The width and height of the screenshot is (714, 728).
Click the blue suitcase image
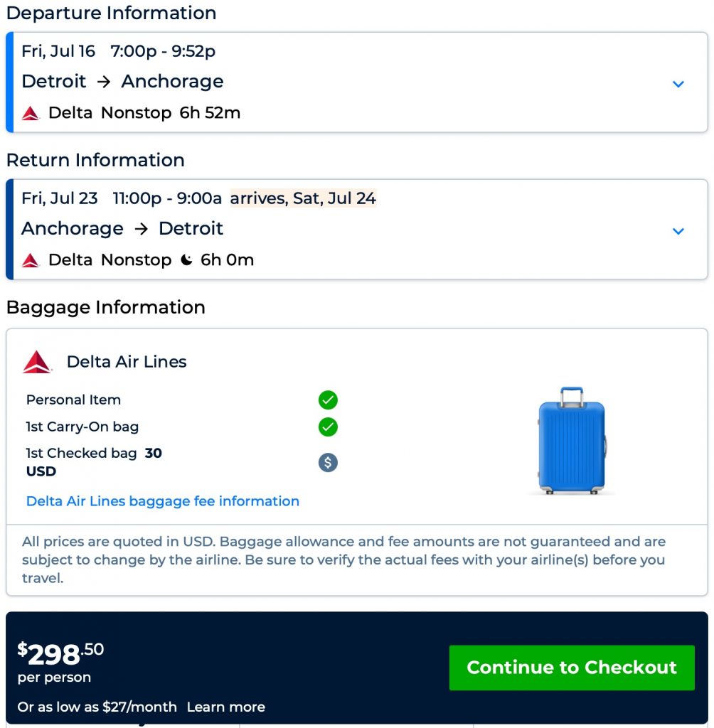tap(572, 440)
